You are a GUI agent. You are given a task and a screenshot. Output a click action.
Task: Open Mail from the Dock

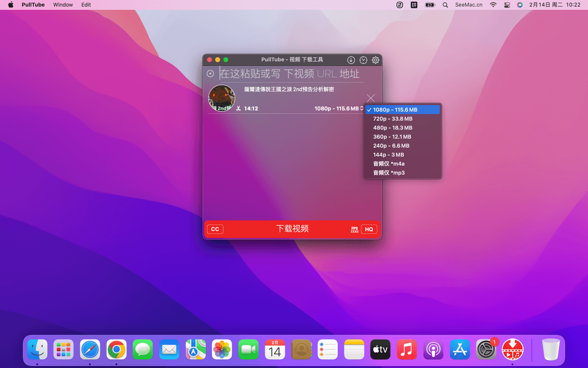click(169, 350)
